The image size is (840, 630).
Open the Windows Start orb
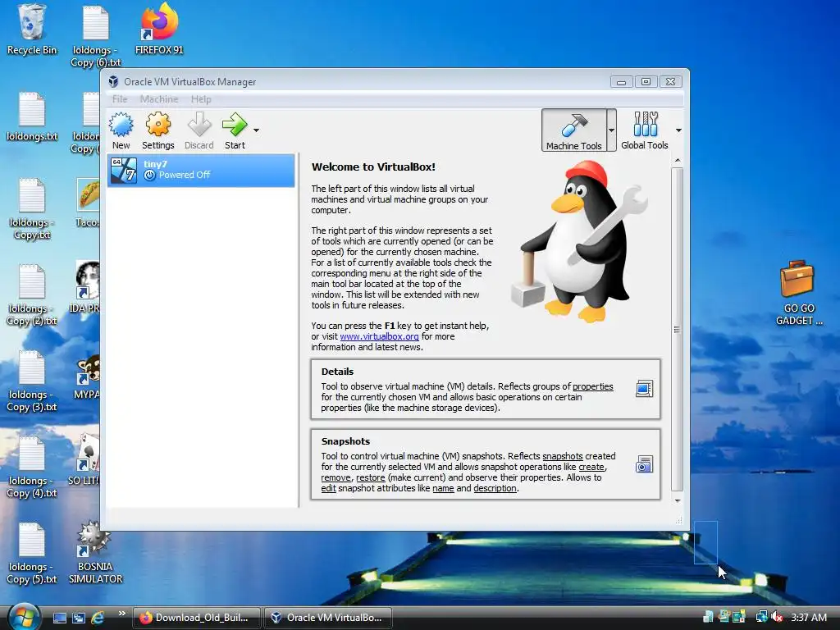[24, 617]
